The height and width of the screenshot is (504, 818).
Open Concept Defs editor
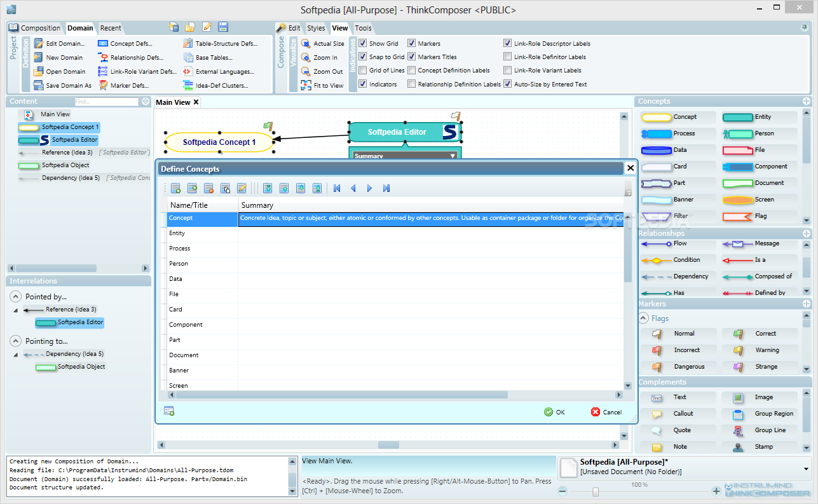point(125,44)
